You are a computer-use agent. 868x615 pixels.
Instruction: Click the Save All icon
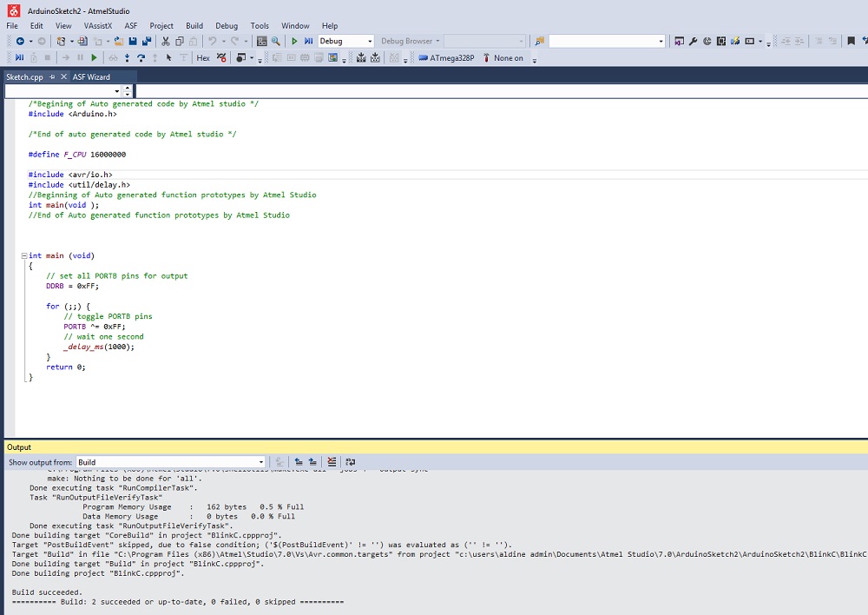(x=147, y=41)
